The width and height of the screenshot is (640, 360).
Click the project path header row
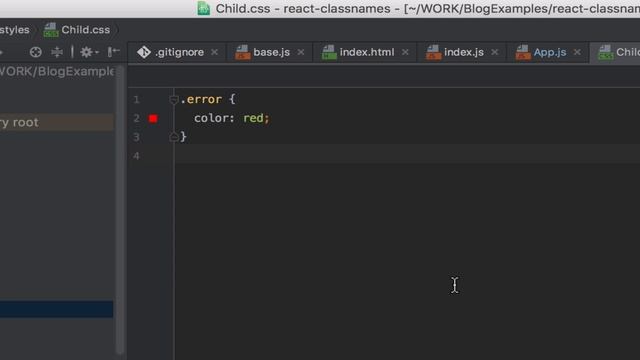[57, 71]
